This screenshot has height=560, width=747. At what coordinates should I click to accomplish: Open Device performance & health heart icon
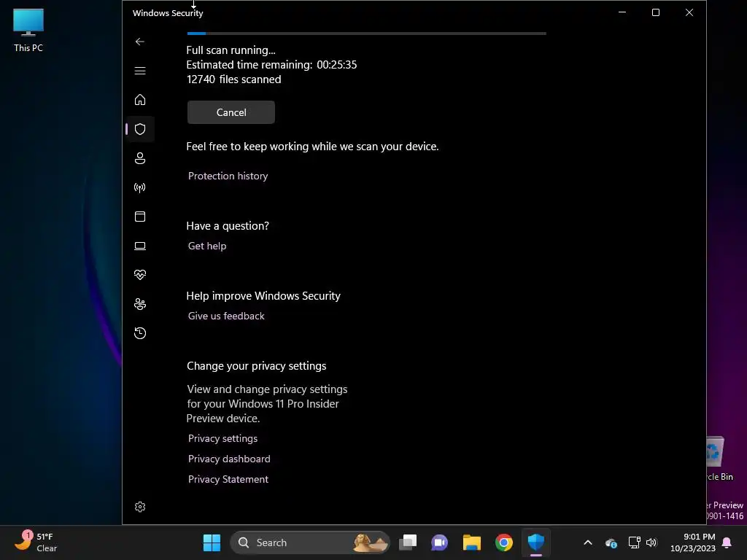click(139, 275)
